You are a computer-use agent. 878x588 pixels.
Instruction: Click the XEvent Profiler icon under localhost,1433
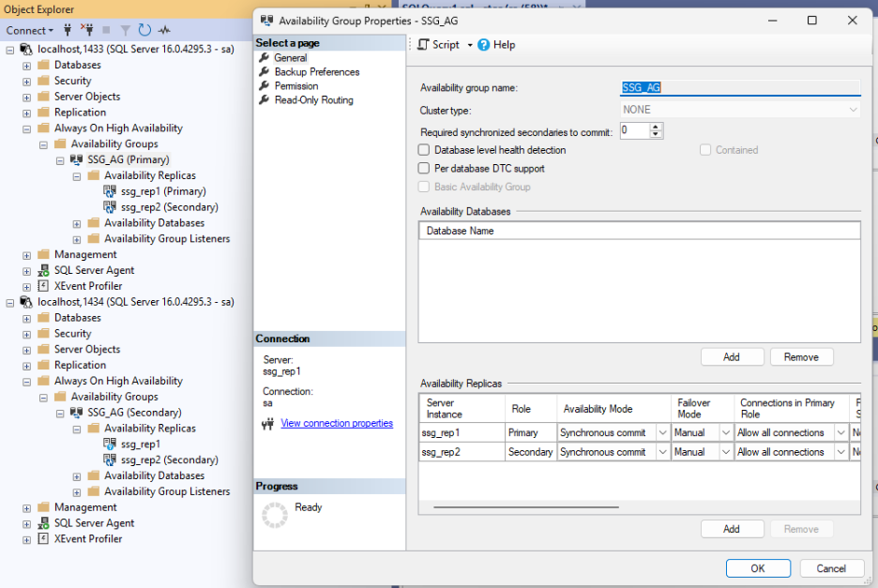coord(43,286)
